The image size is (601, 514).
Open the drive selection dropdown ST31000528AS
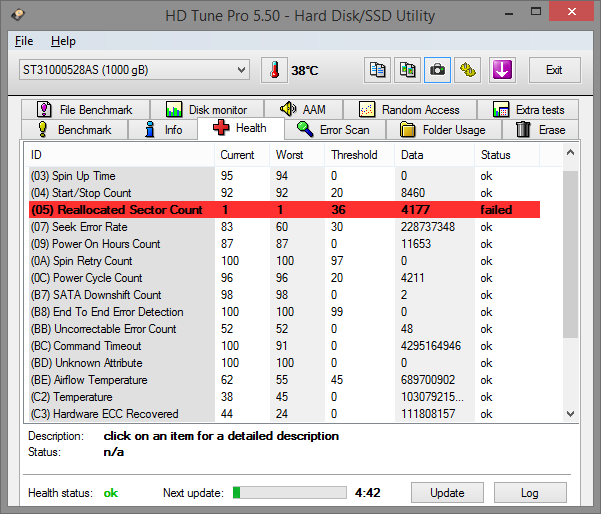(133, 70)
